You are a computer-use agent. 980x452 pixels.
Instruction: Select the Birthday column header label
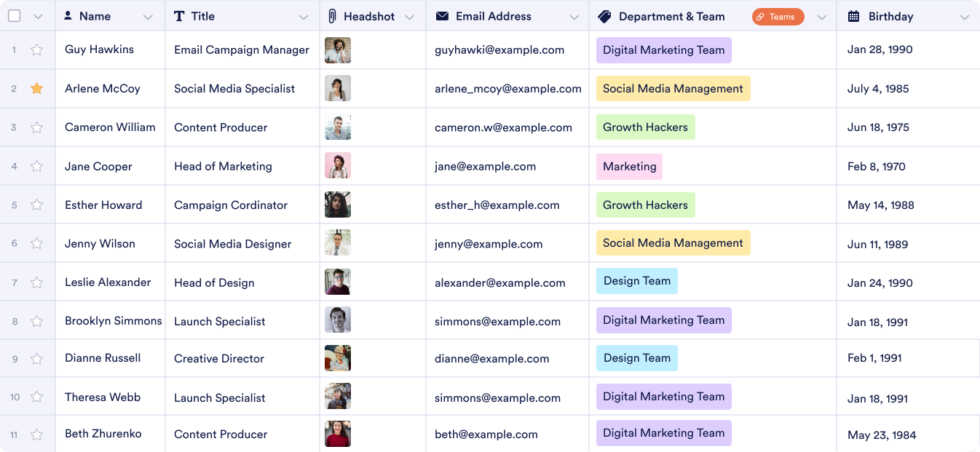[891, 17]
